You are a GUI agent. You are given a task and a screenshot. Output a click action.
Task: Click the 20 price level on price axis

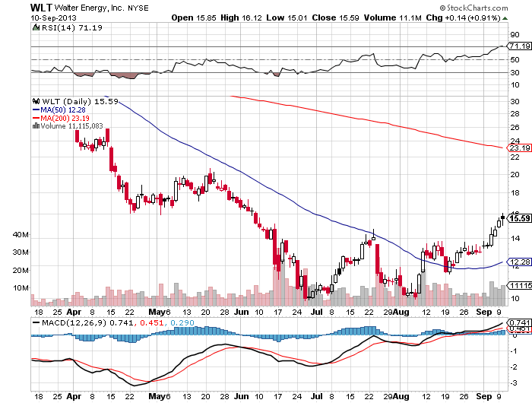515,175
